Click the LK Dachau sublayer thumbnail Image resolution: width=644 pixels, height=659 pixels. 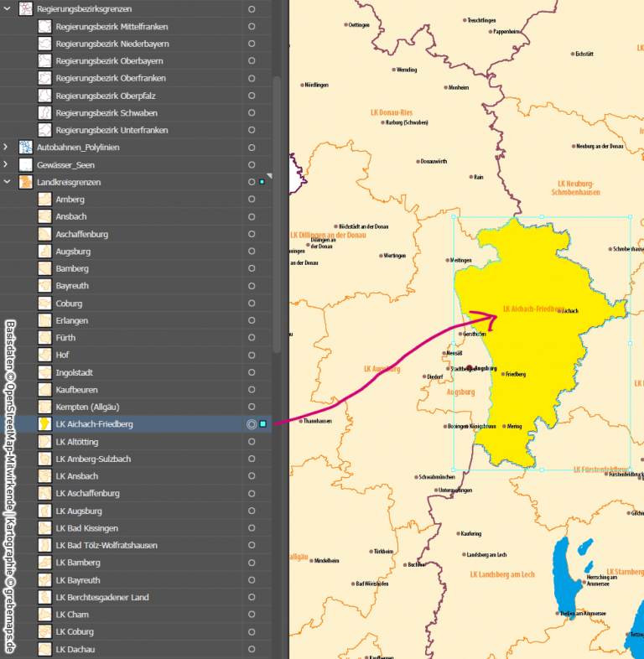tap(44, 649)
